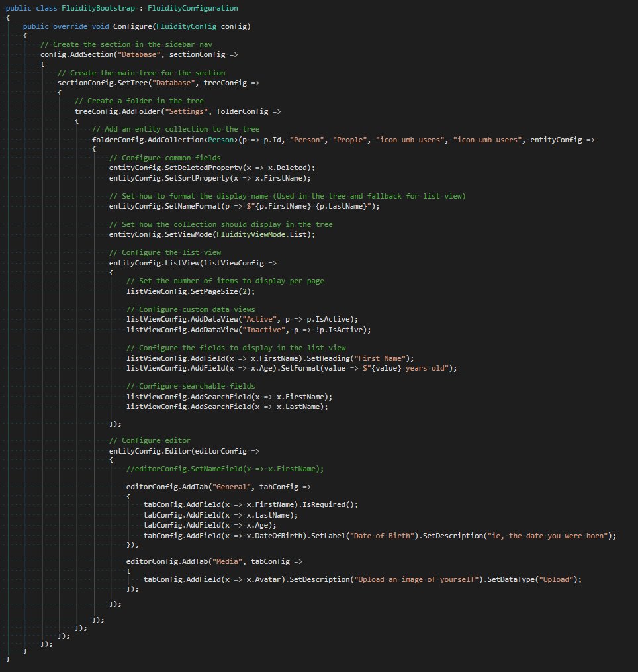638x672 pixels.
Task: Click the comment "Configure custom data views"
Action: tap(191, 309)
